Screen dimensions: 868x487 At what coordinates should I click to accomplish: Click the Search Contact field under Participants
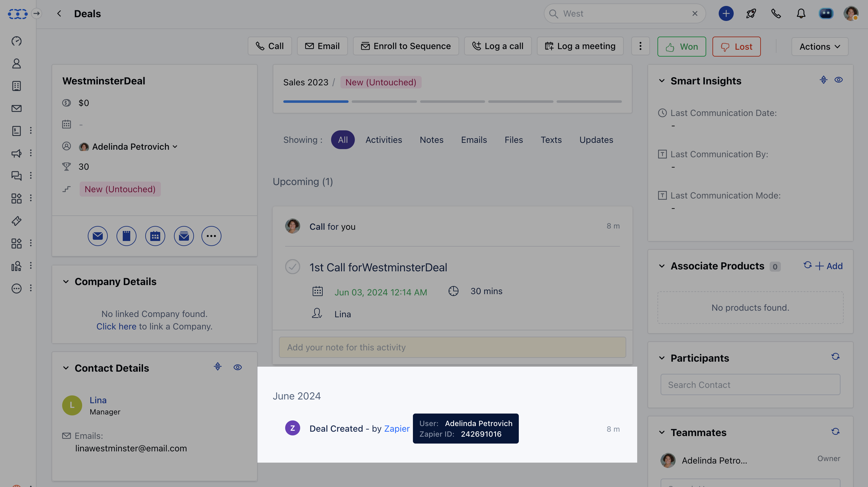[x=750, y=384]
